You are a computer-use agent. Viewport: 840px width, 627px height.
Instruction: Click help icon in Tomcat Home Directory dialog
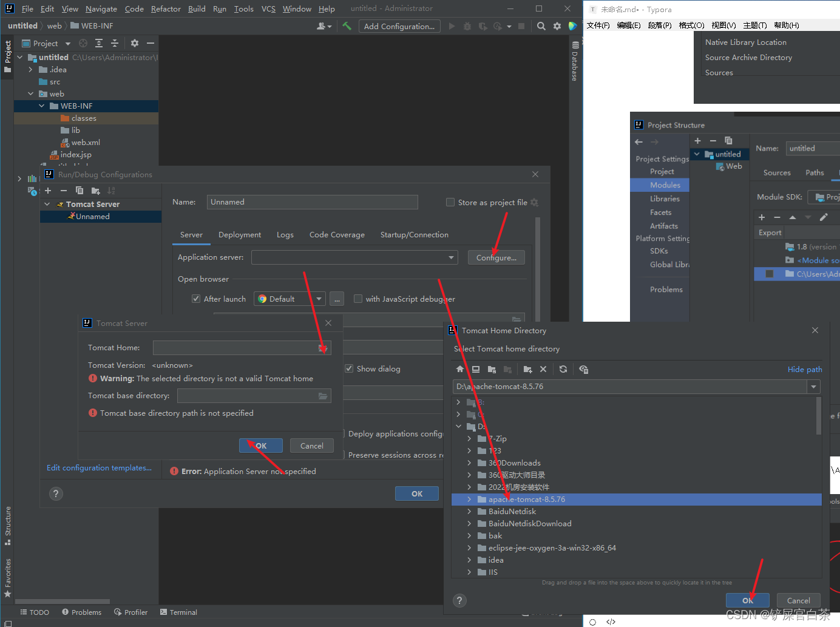point(459,601)
